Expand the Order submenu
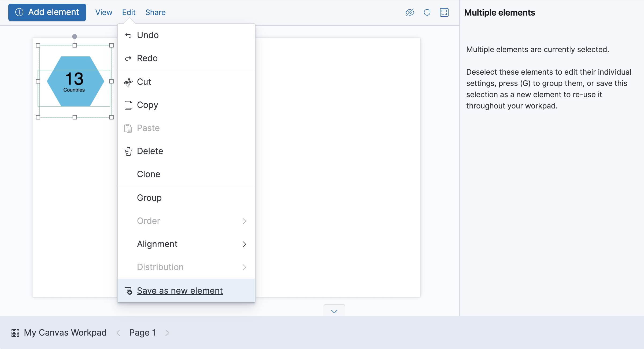 pyautogui.click(x=244, y=221)
